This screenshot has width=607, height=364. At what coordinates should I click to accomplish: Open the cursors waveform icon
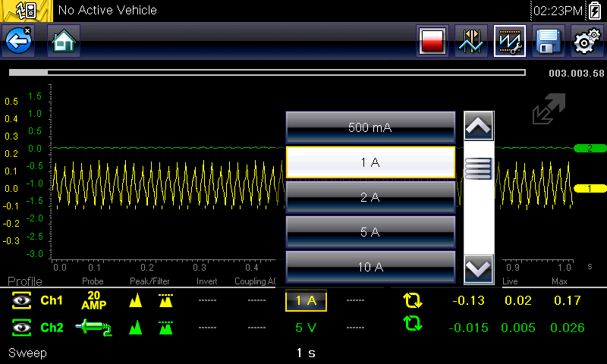(x=470, y=41)
